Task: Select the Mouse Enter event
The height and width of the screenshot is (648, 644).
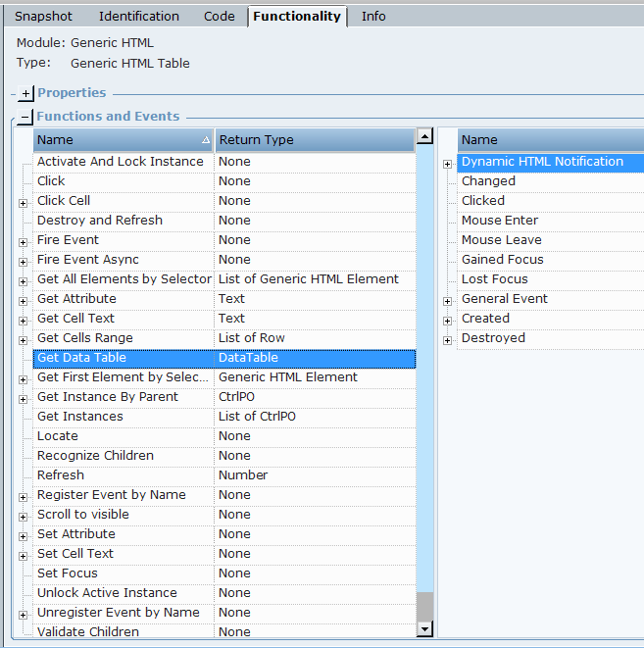Action: click(499, 221)
